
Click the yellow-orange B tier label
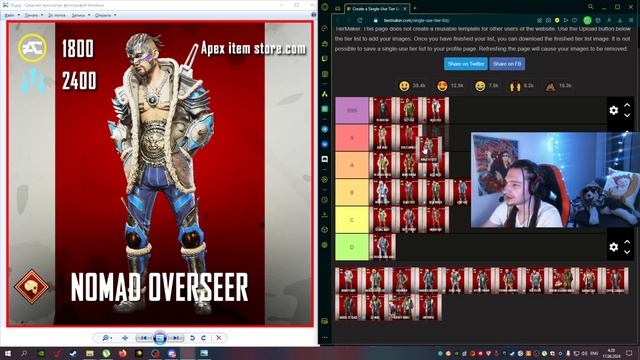pyautogui.click(x=352, y=192)
